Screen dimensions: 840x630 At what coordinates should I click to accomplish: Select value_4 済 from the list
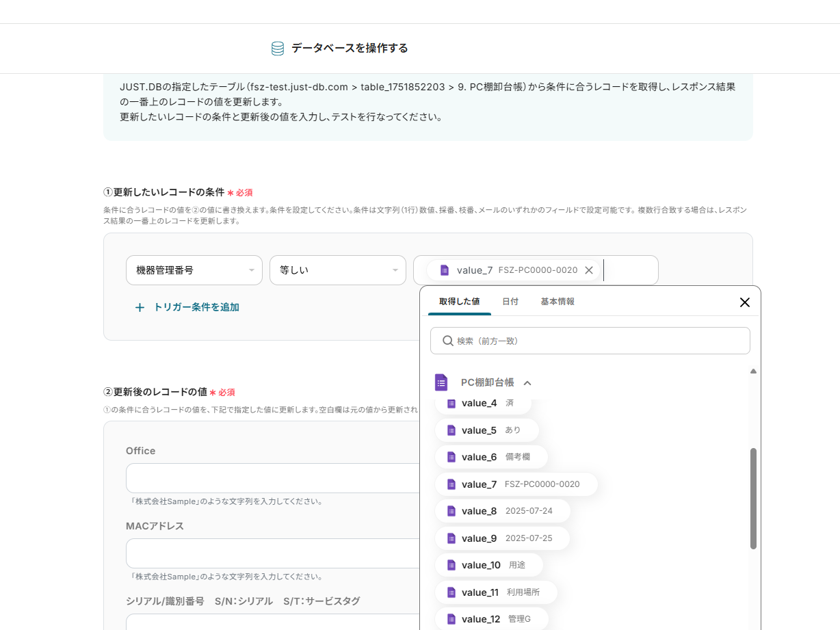coord(482,404)
